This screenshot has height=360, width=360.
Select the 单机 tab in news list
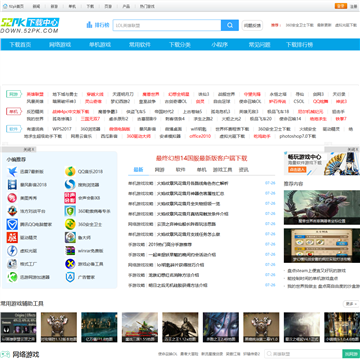201,170
